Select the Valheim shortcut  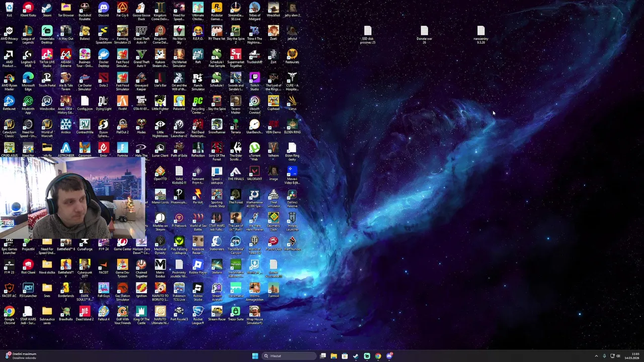tap(273, 150)
